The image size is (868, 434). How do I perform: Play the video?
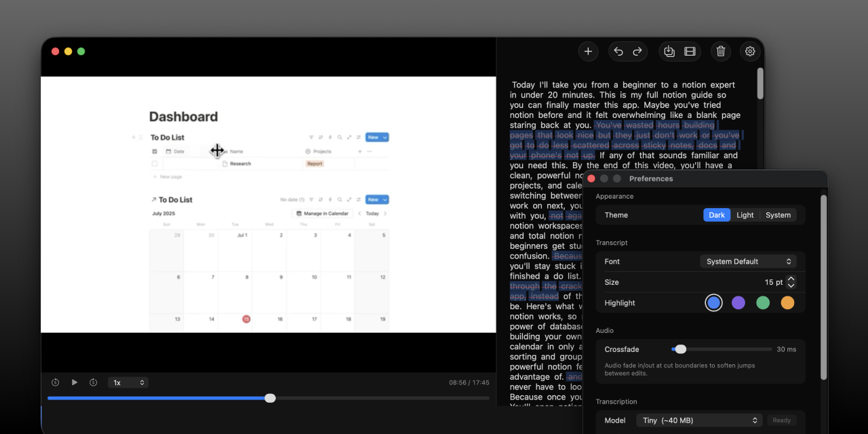tap(75, 382)
